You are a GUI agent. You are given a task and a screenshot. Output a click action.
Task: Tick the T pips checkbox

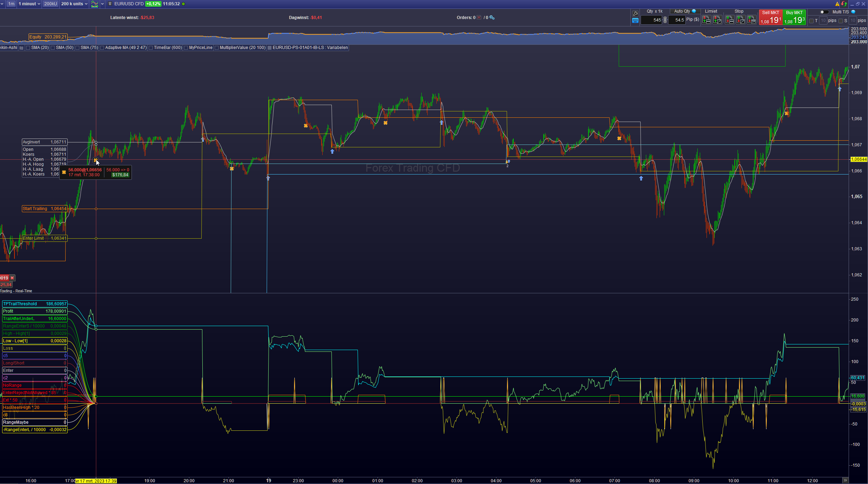click(812, 21)
